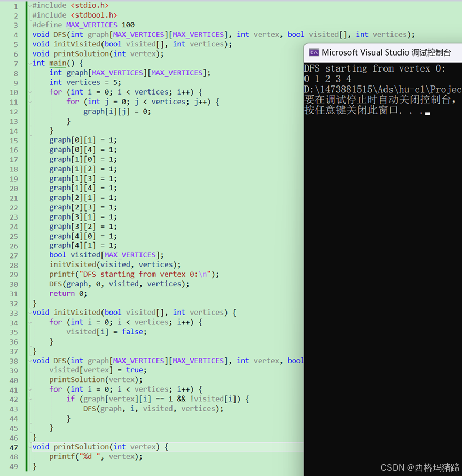This screenshot has height=476, width=462.
Task: Click recursive 'DFS(graph, i, visited, vertices);' call
Action: click(x=153, y=409)
